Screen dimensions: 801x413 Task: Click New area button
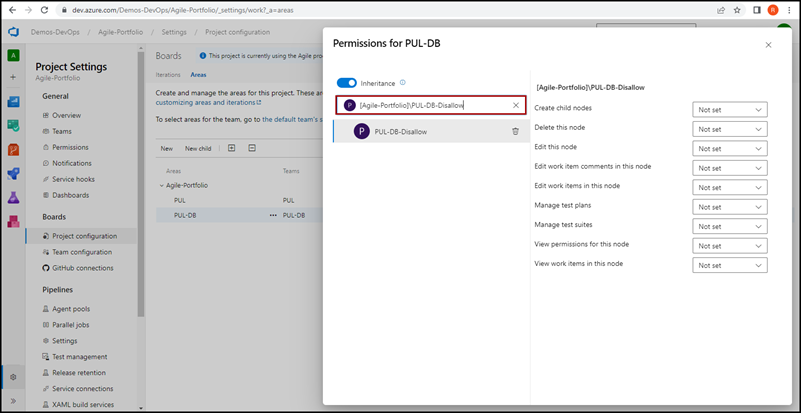coord(167,149)
